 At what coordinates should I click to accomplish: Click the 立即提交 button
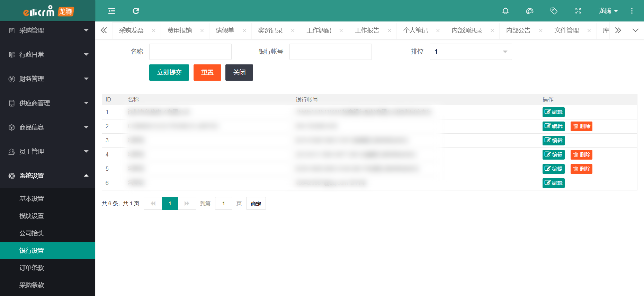click(x=169, y=72)
